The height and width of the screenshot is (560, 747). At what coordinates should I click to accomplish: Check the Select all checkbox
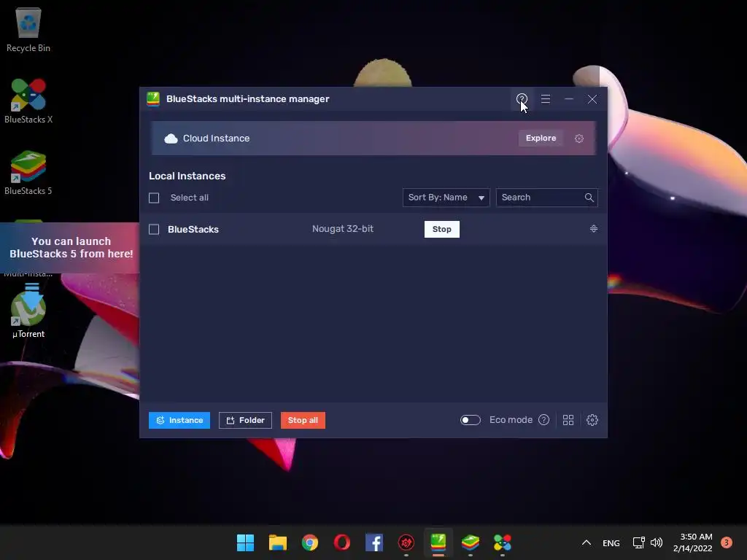[x=154, y=198]
